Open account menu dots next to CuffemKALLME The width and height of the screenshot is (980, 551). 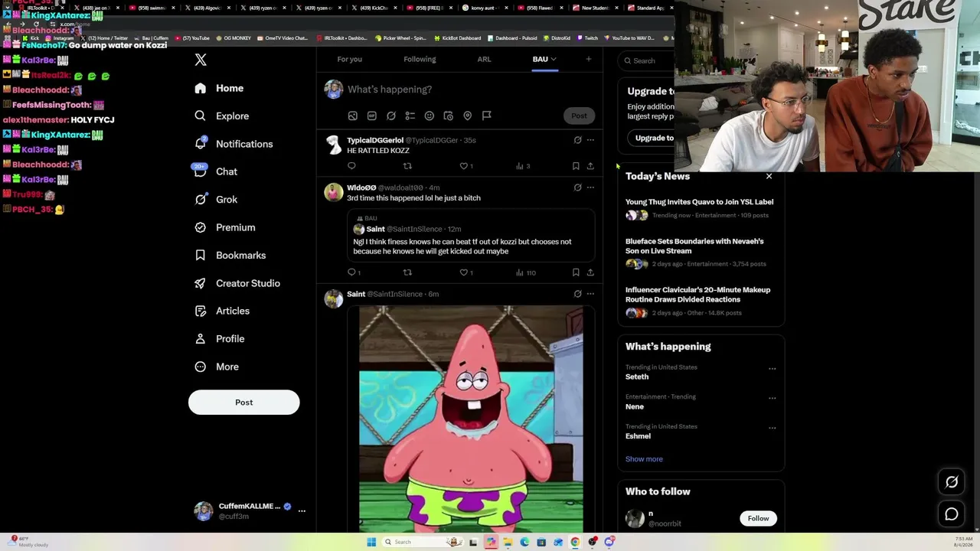pos(302,510)
